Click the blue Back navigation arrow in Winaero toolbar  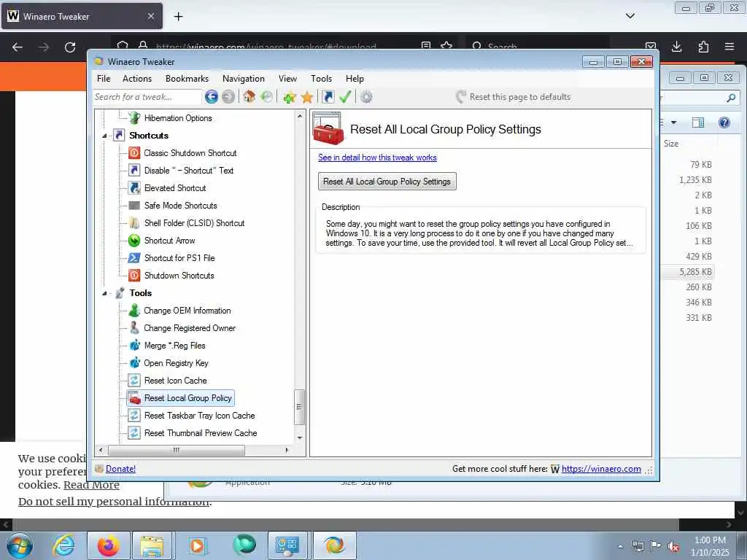[211, 97]
